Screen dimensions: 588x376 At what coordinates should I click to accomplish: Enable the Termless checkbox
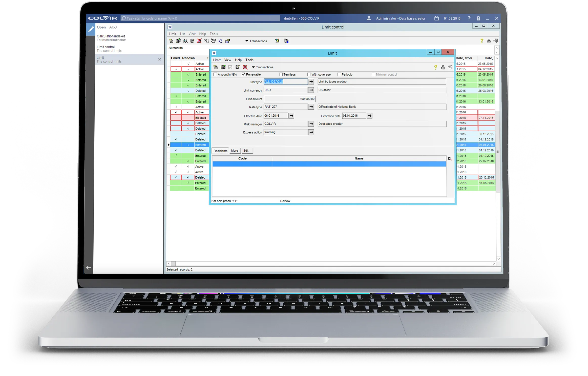point(281,74)
